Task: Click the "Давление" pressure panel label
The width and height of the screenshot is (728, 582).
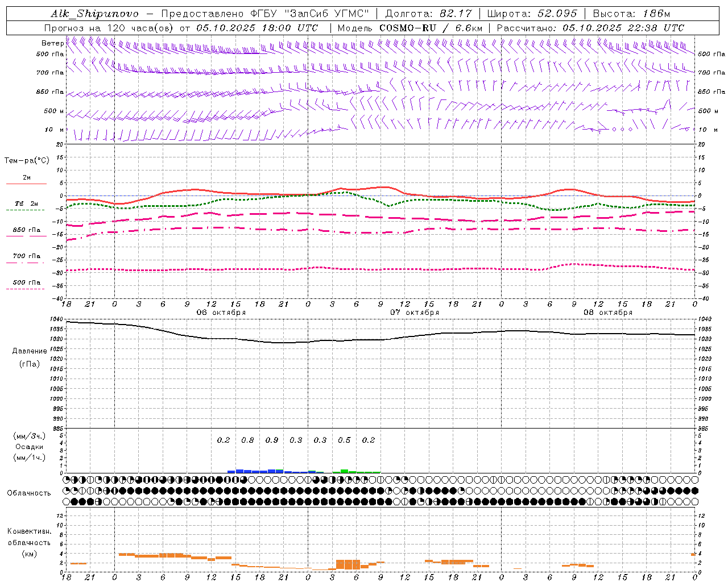Action: 30,351
